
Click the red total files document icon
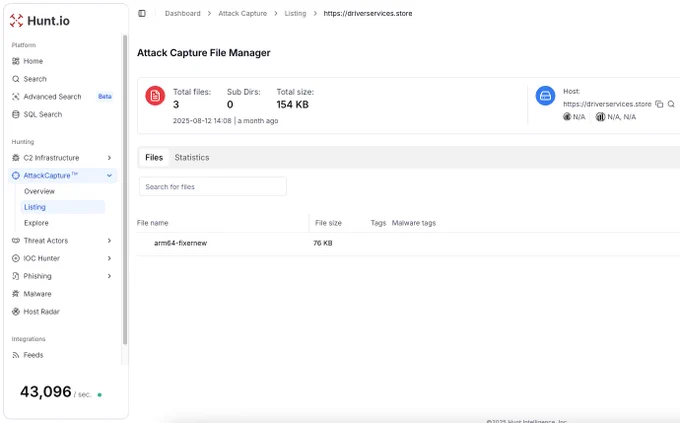point(155,96)
